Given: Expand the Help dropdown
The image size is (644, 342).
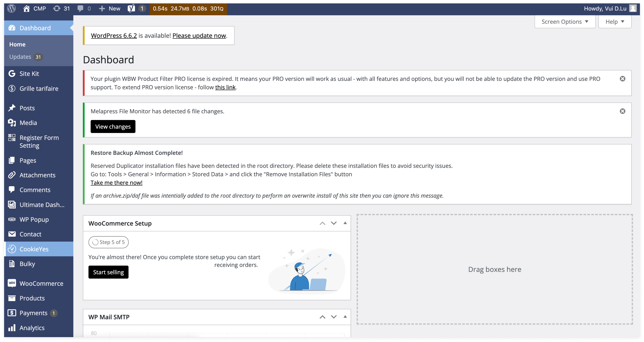Looking at the screenshot, I should pyautogui.click(x=615, y=22).
